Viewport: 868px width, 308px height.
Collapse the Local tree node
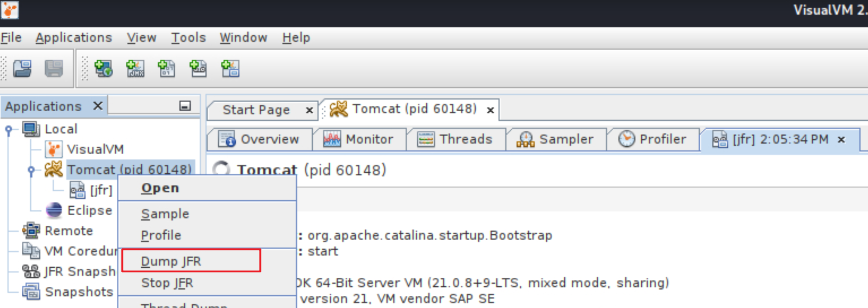pos(9,130)
